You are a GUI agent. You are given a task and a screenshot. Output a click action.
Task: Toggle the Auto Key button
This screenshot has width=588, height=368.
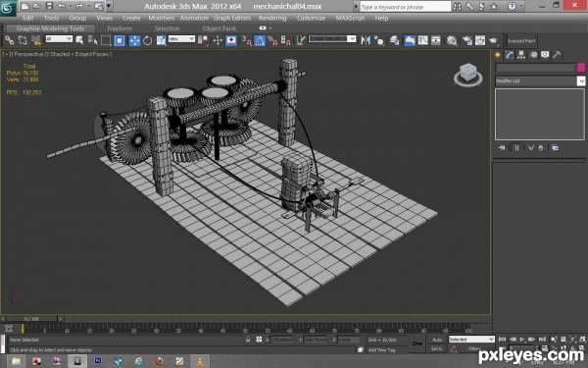click(x=437, y=340)
